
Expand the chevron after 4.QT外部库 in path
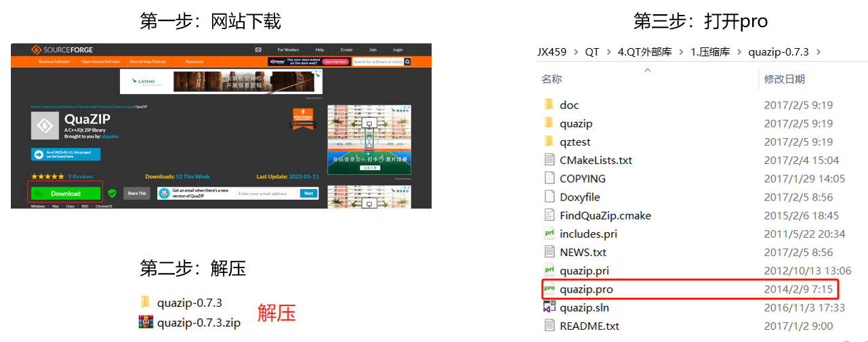point(680,52)
